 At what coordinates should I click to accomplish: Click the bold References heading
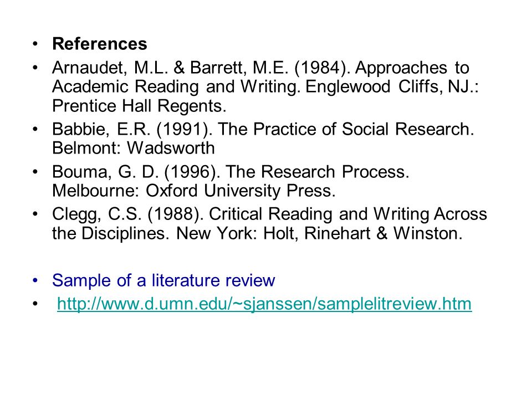[x=99, y=44]
